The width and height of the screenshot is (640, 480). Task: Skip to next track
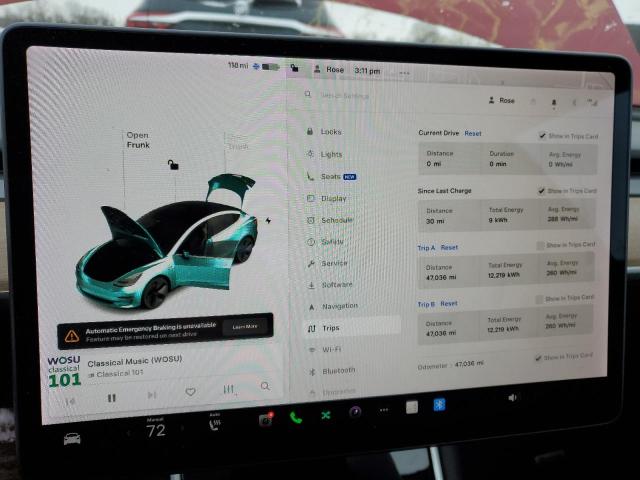click(x=152, y=395)
